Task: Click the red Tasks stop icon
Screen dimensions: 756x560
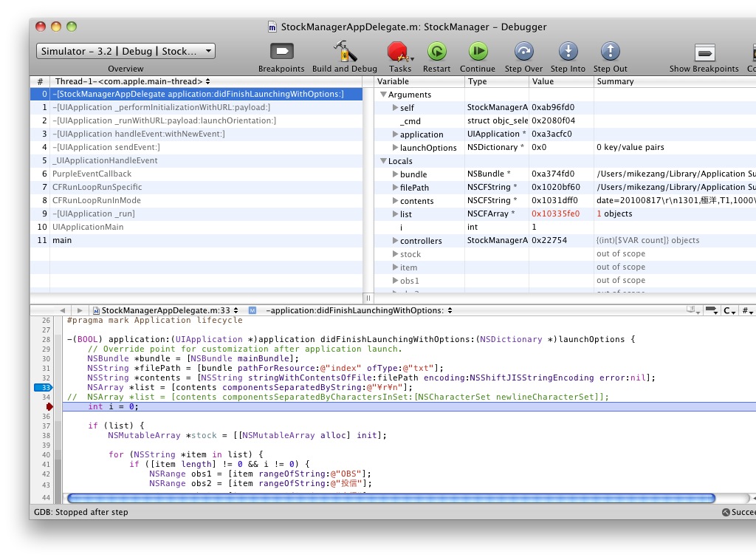Action: tap(398, 51)
